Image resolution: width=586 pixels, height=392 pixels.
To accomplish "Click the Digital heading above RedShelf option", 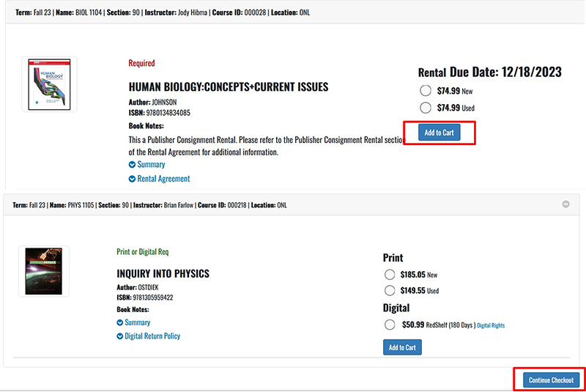I will coord(396,308).
